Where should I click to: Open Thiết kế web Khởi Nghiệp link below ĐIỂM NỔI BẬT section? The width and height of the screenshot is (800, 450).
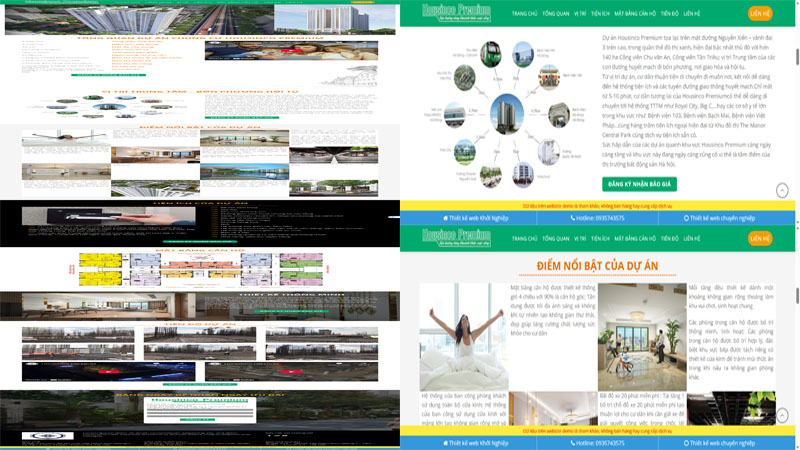[475, 443]
